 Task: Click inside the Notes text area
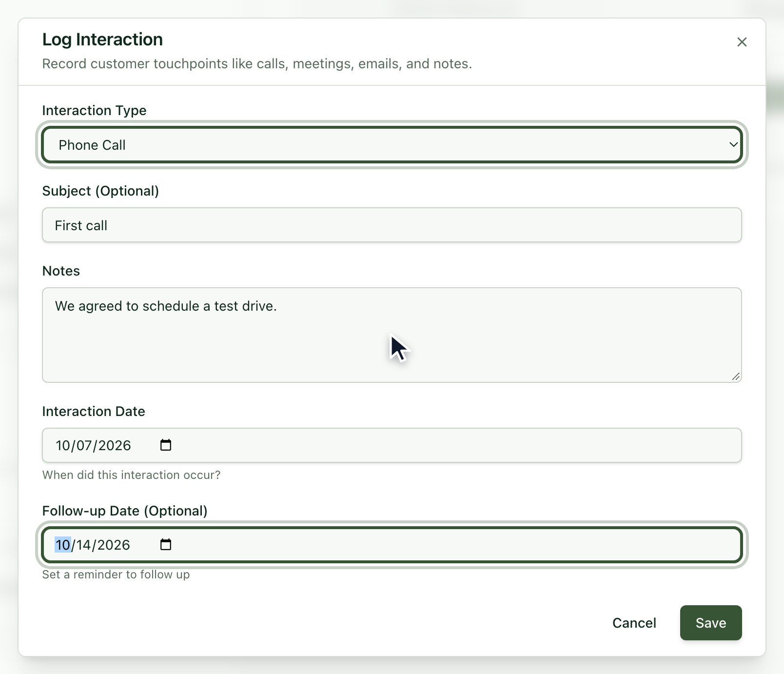(392, 335)
